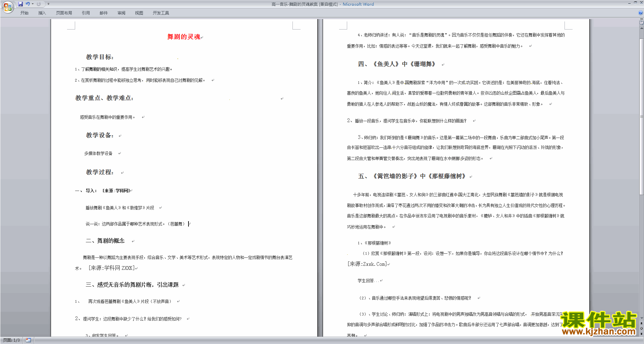The width and height of the screenshot is (644, 344).
Task: Click the vertical scrollbar down arrow
Action: 641,318
